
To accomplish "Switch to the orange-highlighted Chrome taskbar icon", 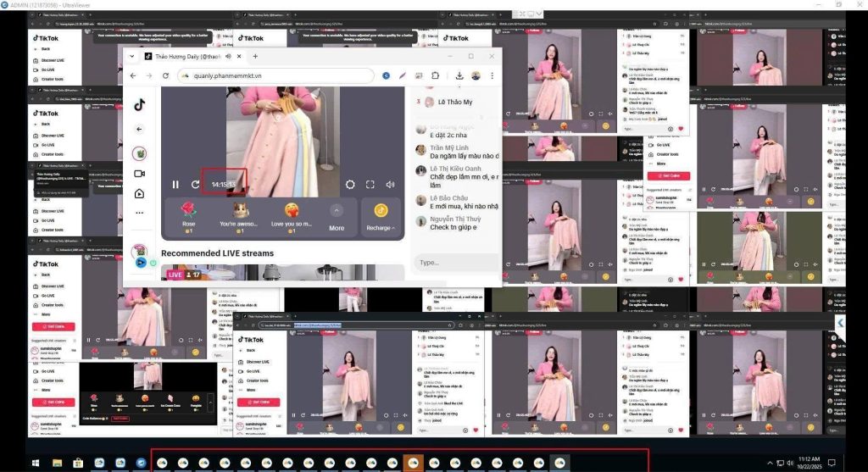I will click(x=413, y=463).
